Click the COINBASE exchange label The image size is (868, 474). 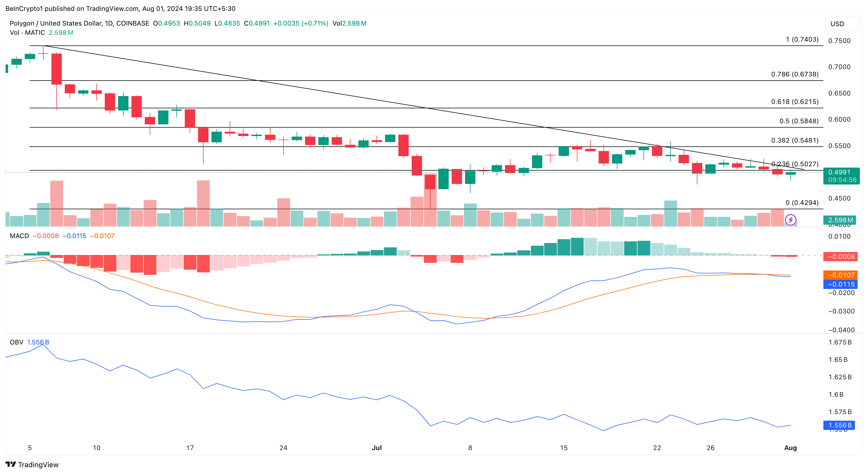134,23
